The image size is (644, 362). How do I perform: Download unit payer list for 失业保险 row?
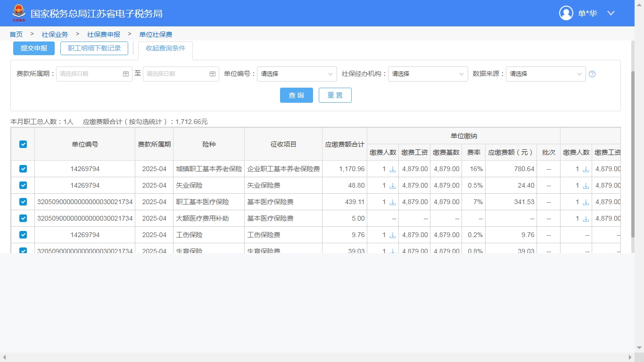point(393,186)
